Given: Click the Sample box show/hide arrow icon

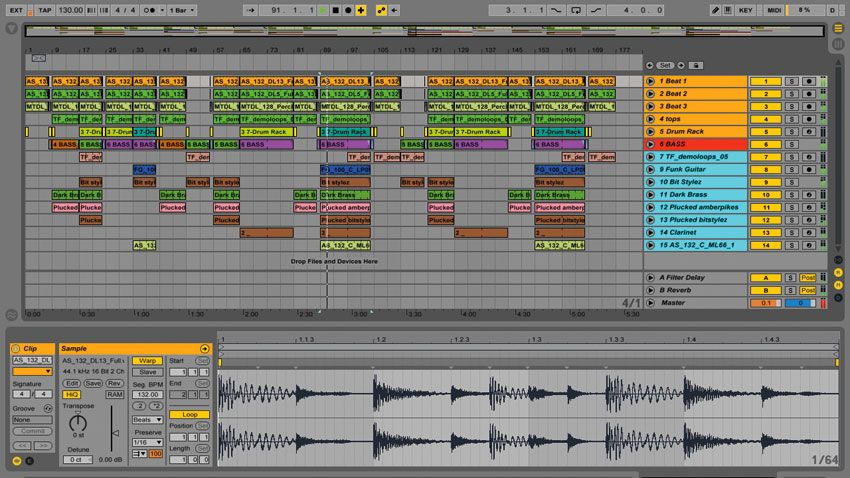Looking at the screenshot, I should 204,348.
